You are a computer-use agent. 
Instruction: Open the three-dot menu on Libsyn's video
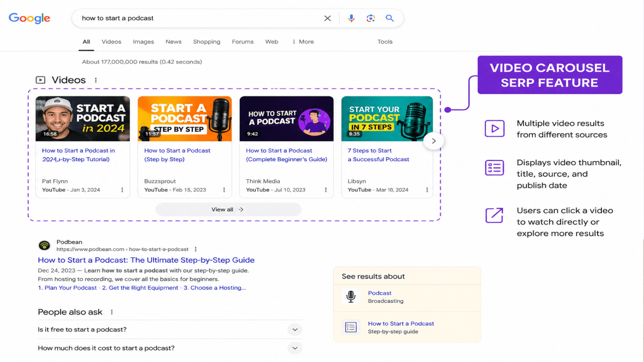click(x=427, y=190)
